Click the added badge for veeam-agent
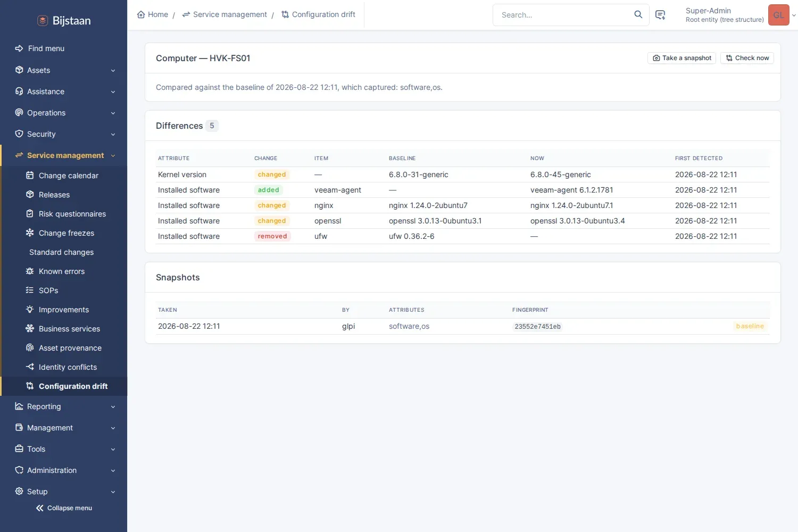Screen dimensions: 798x532 pos(269,190)
